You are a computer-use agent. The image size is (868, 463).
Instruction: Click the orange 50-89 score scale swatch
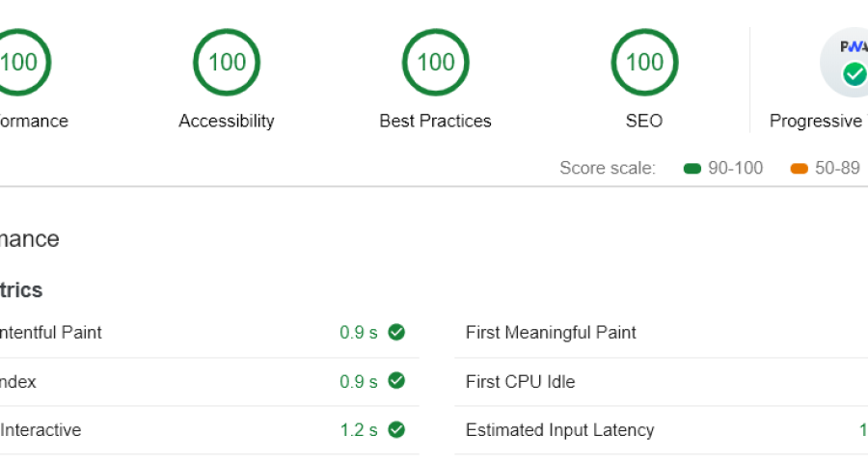pos(799,169)
